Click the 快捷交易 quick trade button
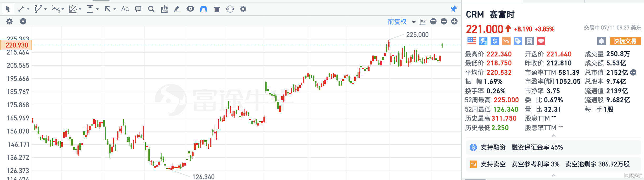This screenshot has height=180, width=644. pyautogui.click(x=625, y=41)
